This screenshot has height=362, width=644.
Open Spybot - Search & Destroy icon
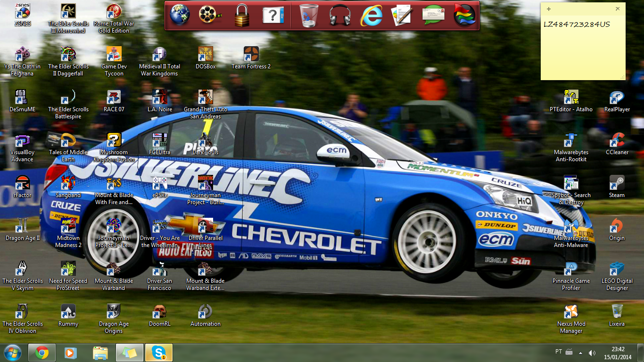tap(571, 190)
